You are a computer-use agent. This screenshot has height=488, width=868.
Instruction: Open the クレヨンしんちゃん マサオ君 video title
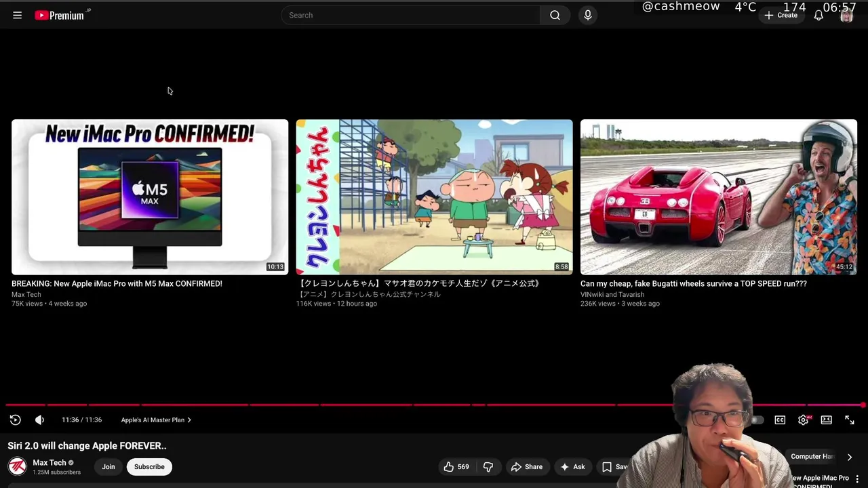418,283
